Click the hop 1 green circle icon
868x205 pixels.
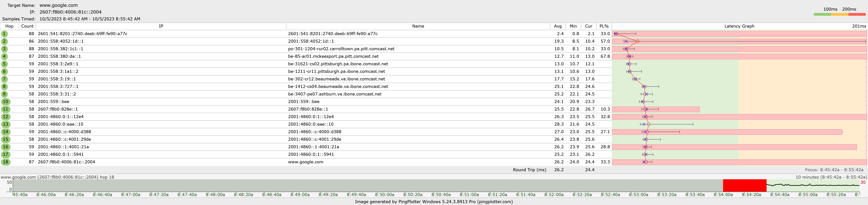(4, 34)
